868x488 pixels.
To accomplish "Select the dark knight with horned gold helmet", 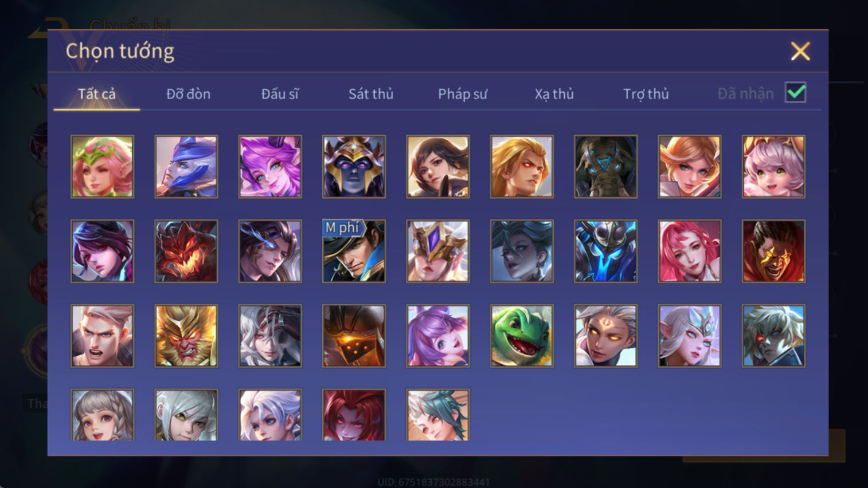I will [x=354, y=167].
